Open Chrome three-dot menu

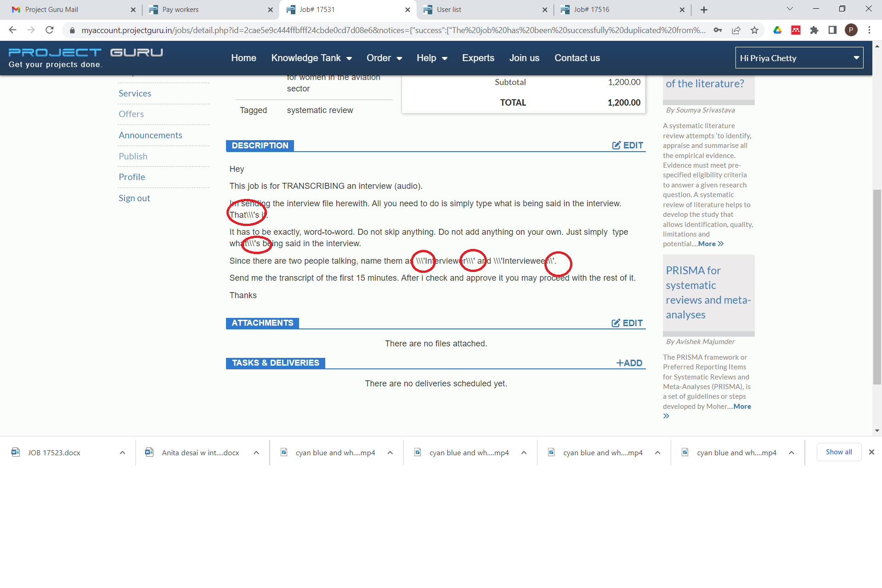(x=869, y=30)
